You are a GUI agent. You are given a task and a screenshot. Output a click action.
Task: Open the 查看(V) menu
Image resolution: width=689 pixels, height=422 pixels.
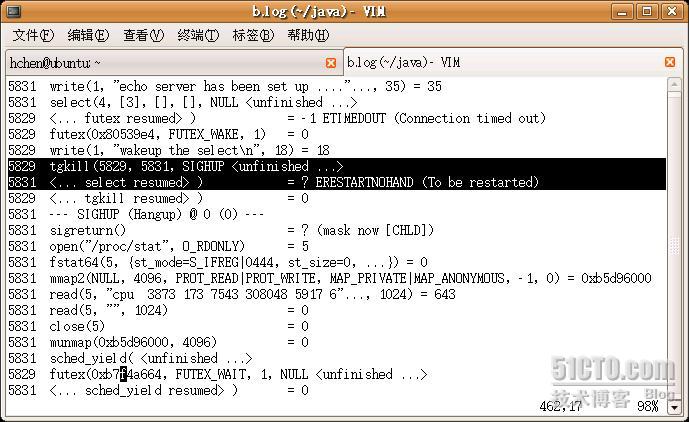click(x=143, y=35)
